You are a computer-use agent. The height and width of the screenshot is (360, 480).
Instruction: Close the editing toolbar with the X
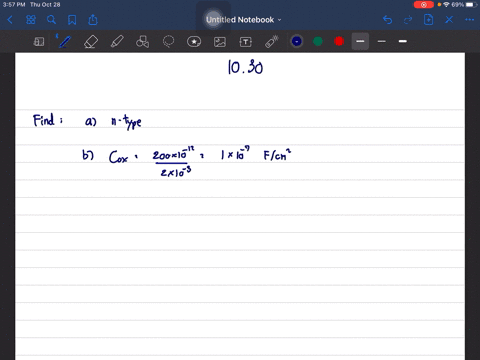[x=449, y=20]
